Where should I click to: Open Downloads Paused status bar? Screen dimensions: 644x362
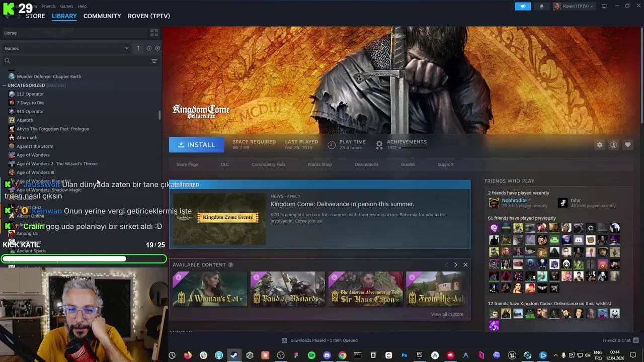[x=319, y=340]
